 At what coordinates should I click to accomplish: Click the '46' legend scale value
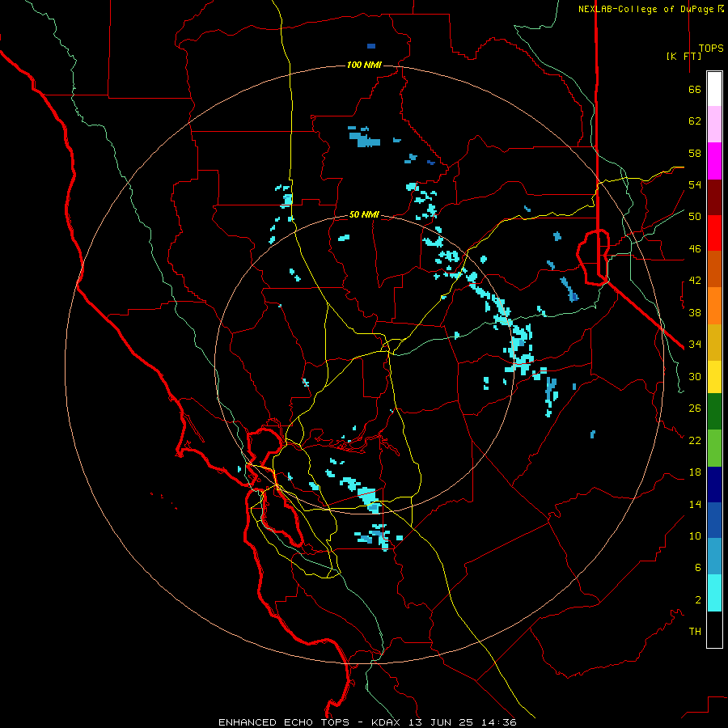(x=695, y=249)
